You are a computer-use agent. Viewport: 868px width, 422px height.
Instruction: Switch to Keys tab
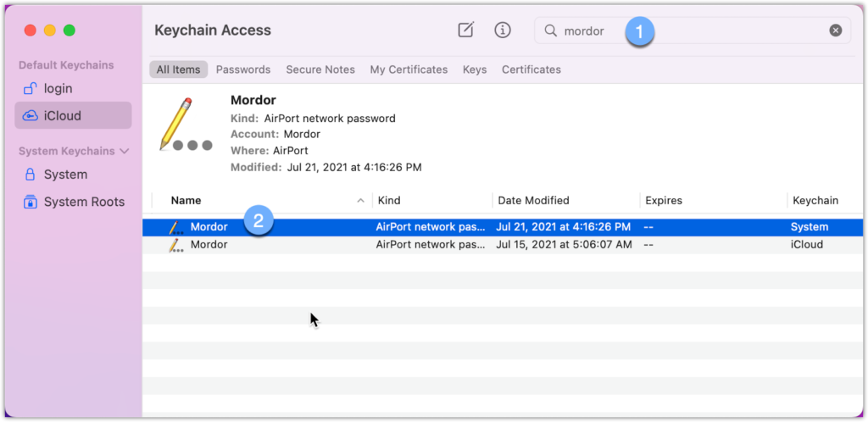pos(475,69)
